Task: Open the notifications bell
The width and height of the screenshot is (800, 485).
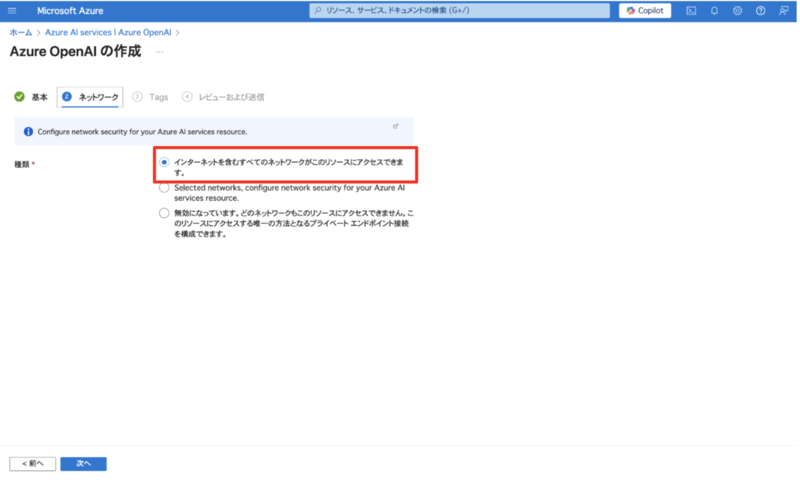Action: pyautogui.click(x=714, y=11)
